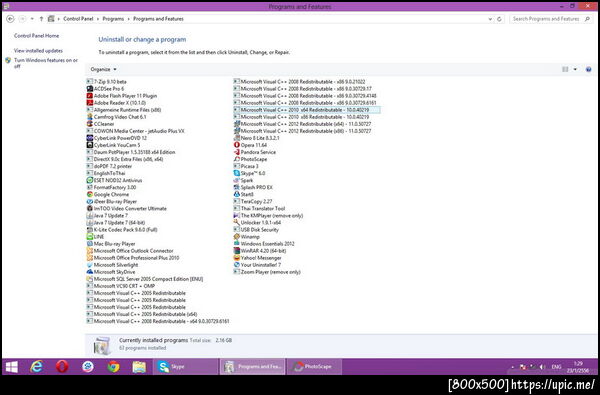This screenshot has height=395, width=600.
Task: Click the change view icon
Action: pos(565,69)
